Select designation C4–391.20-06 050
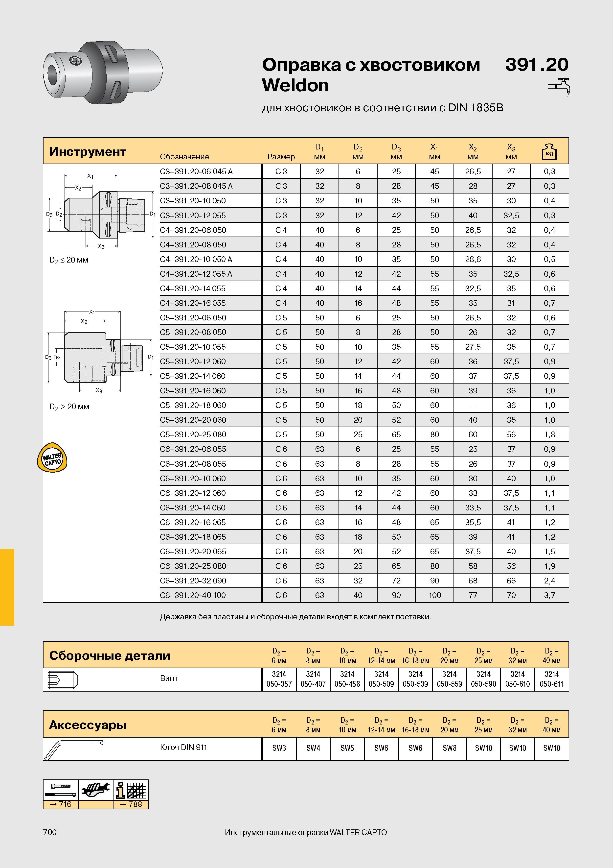Viewport: 613px width, 868px height. point(193,230)
